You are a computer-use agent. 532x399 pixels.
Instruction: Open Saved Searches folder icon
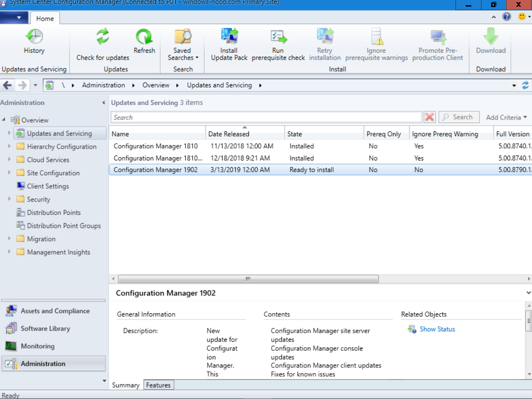pos(183,36)
